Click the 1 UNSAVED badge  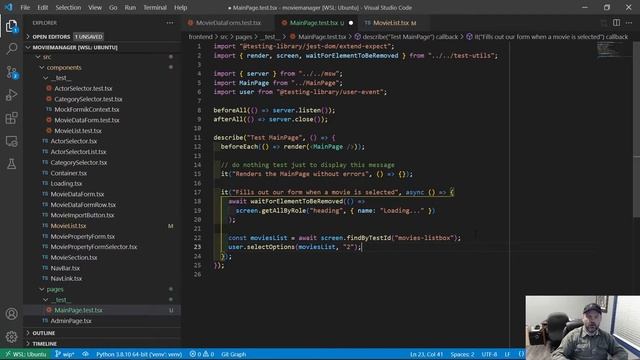pos(89,37)
